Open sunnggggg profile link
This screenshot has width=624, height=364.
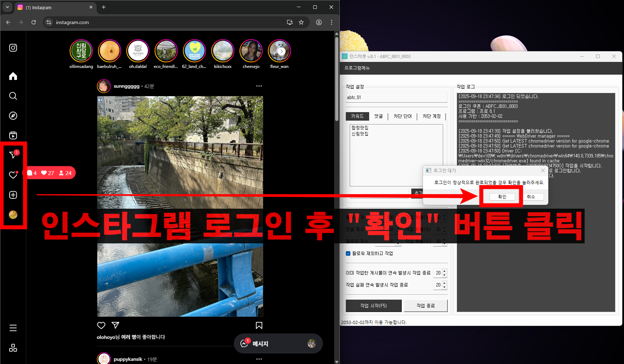point(126,86)
